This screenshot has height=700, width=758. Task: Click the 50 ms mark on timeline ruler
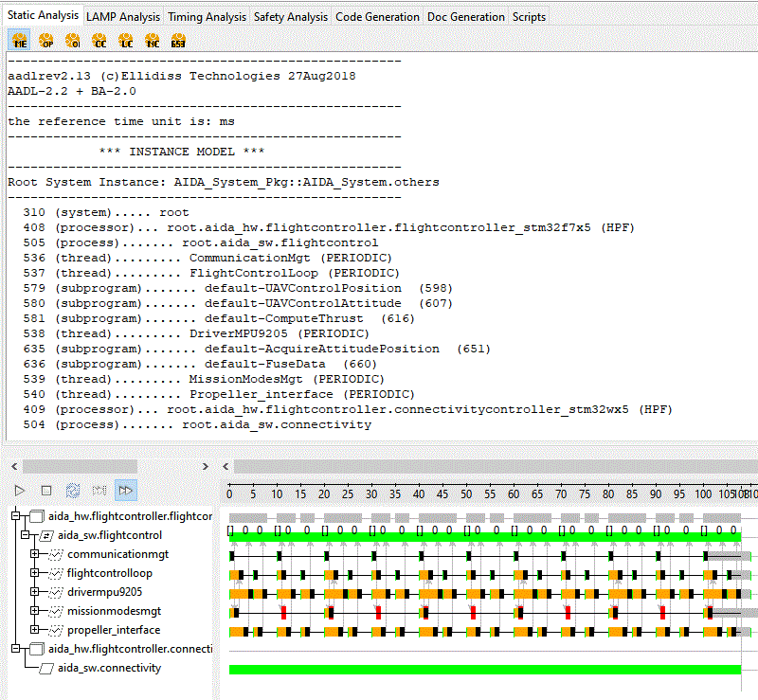pos(466,494)
